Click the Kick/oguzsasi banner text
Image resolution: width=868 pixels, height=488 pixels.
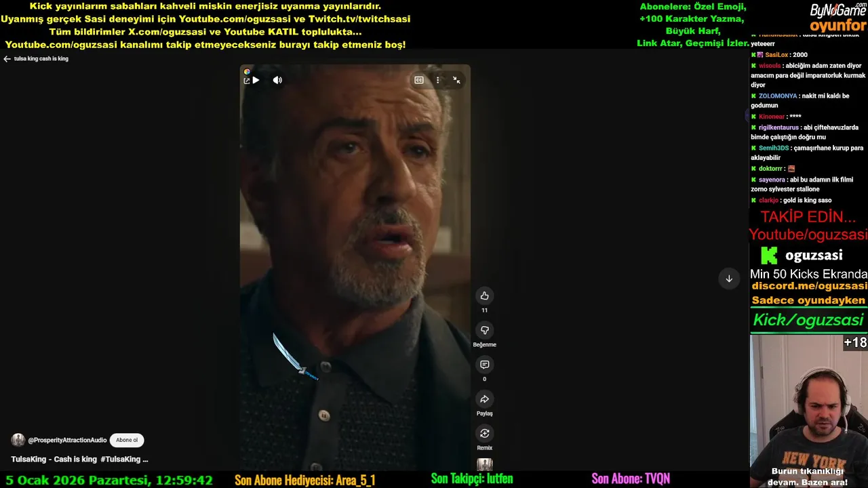(808, 320)
